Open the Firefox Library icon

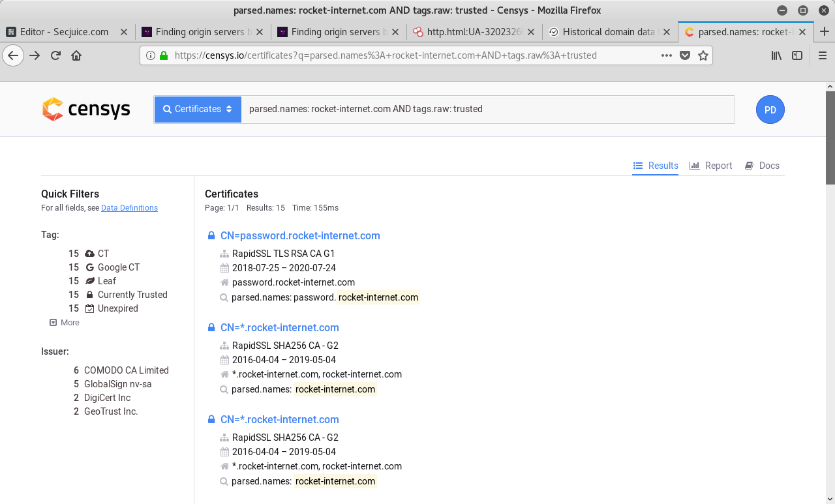pyautogui.click(x=776, y=55)
